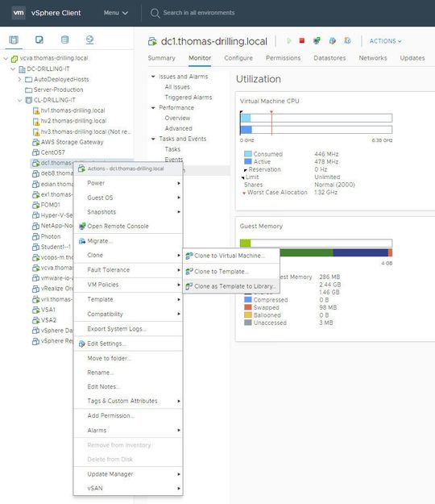Click the VM icon of CentOS7

point(35,152)
